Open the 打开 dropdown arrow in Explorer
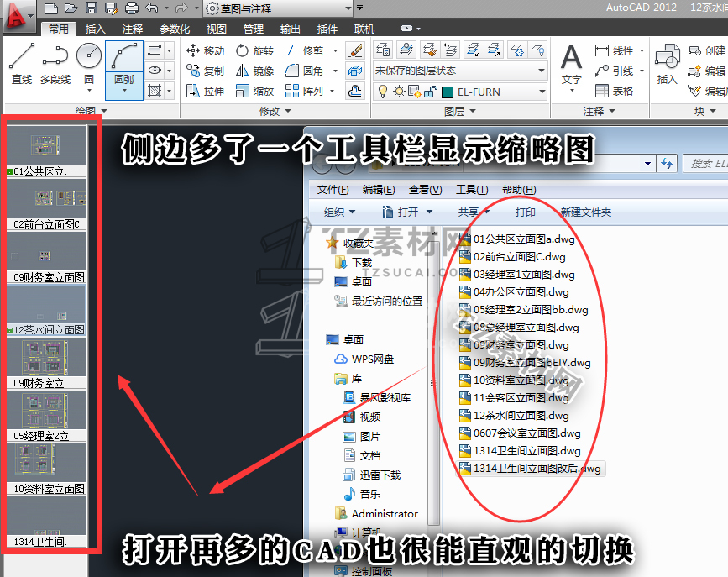The width and height of the screenshot is (728, 577). click(429, 212)
